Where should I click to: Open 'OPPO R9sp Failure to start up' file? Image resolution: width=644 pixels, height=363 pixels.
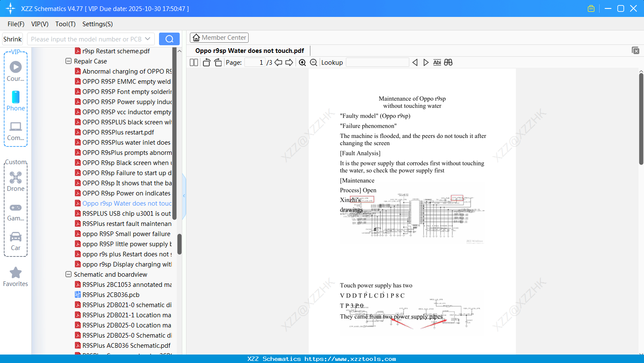click(123, 173)
